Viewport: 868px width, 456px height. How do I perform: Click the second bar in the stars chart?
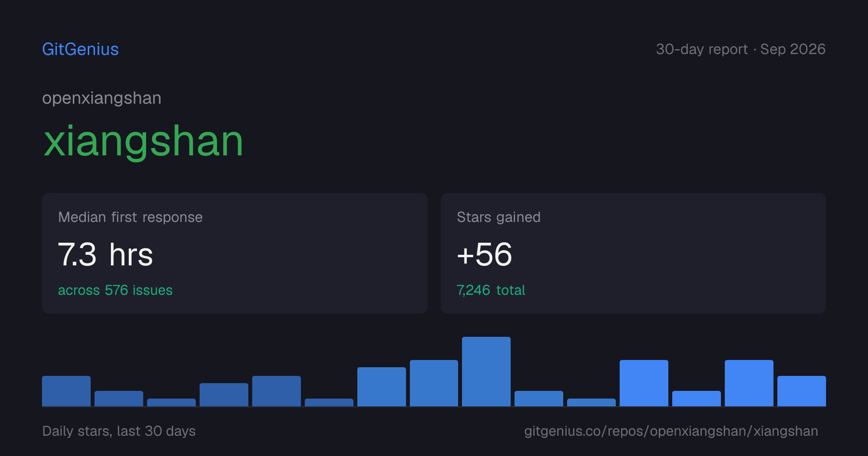(119, 399)
